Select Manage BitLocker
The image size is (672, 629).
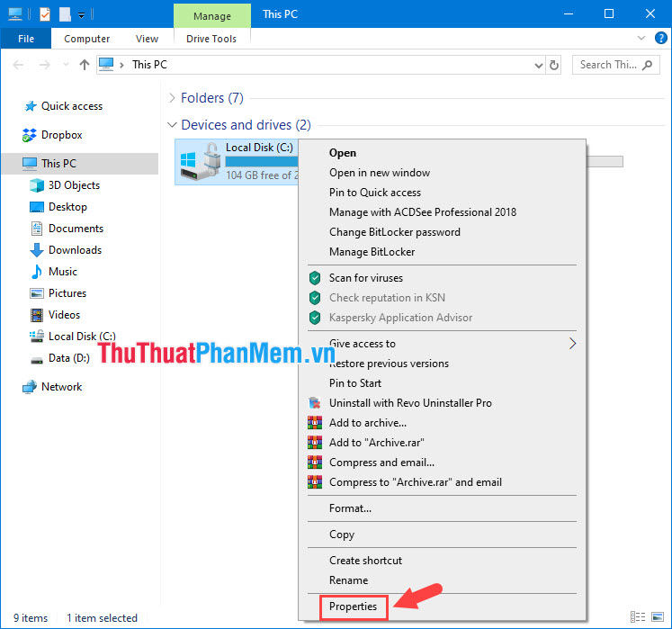click(x=372, y=252)
